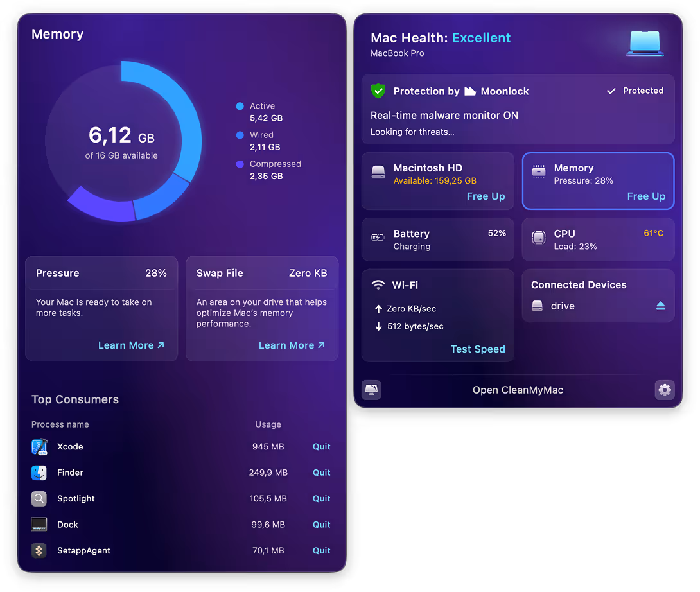The height and width of the screenshot is (592, 700).
Task: Click the Moonlock logo icon
Action: [470, 91]
